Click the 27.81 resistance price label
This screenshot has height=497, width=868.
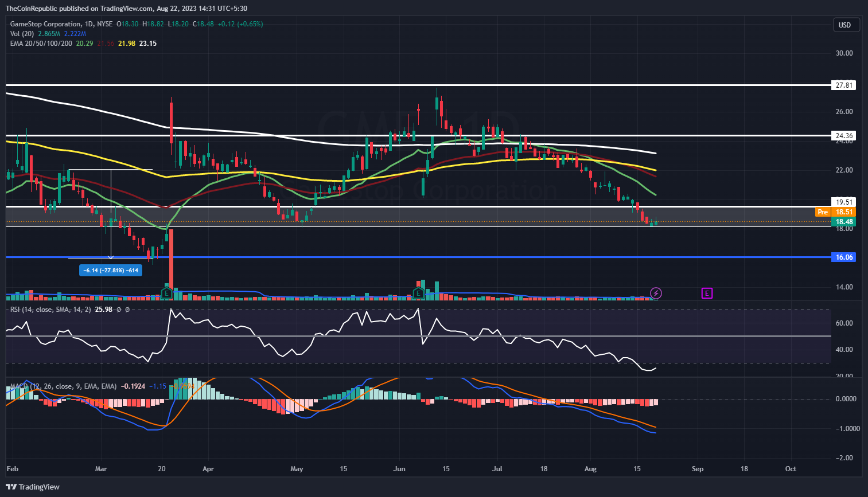tap(844, 85)
